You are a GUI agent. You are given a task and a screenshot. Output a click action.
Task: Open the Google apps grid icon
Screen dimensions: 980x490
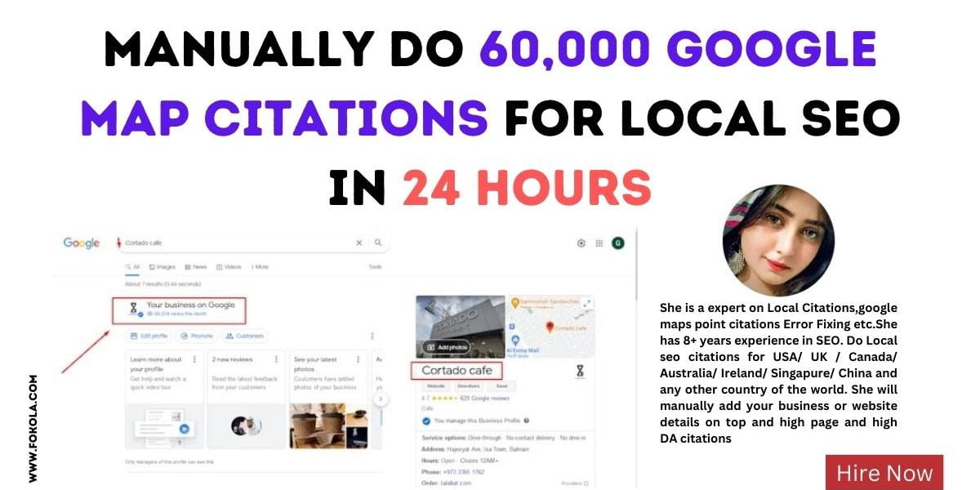tap(599, 243)
